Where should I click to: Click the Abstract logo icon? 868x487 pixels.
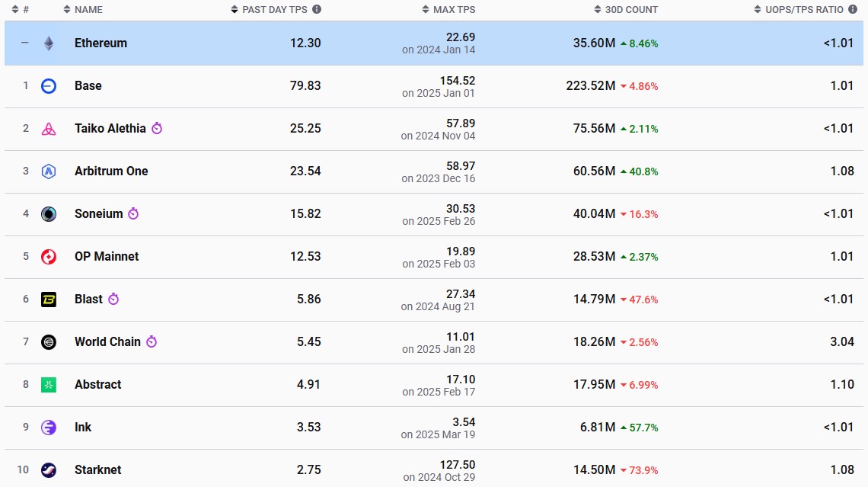click(x=49, y=385)
